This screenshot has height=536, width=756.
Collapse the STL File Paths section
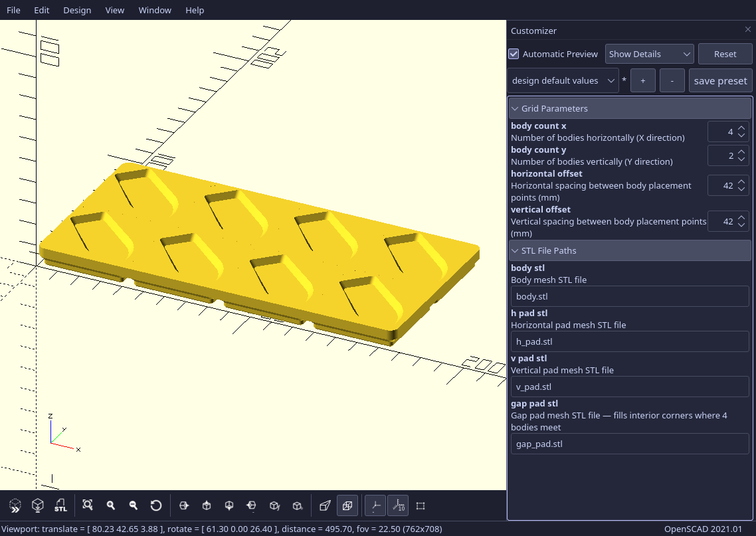click(x=630, y=250)
